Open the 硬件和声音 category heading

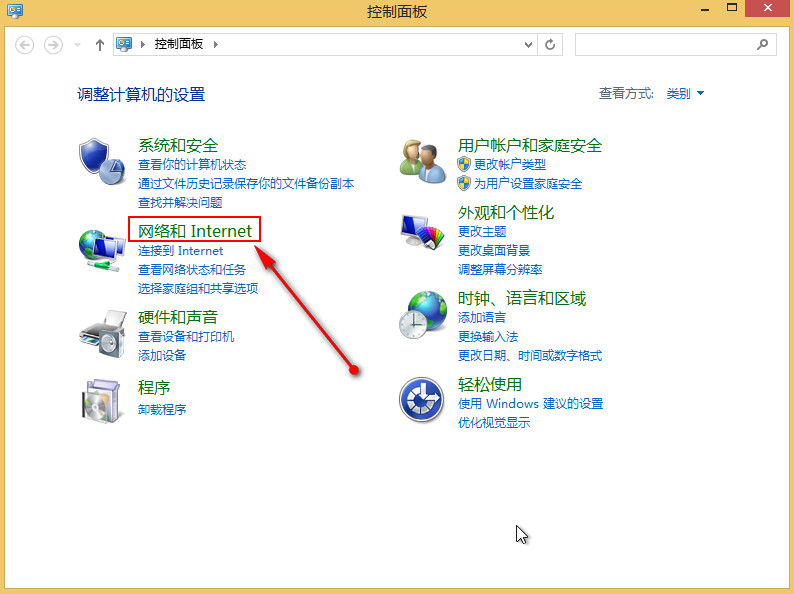pos(178,317)
